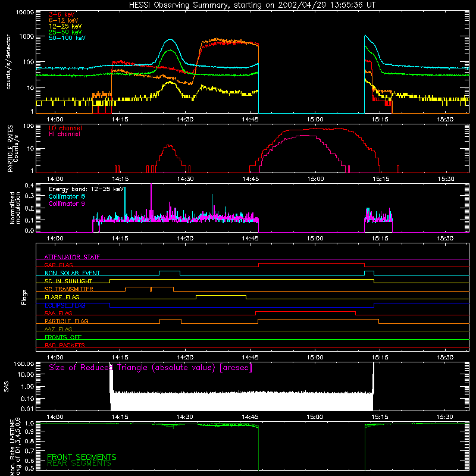Click 14:45 time label under flags panel

[x=250, y=358]
